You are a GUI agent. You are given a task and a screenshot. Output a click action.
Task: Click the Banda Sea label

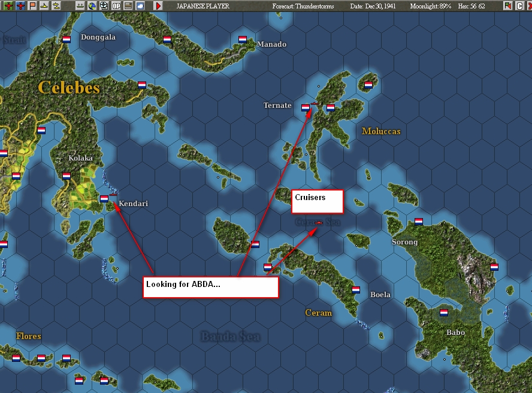coord(231,336)
